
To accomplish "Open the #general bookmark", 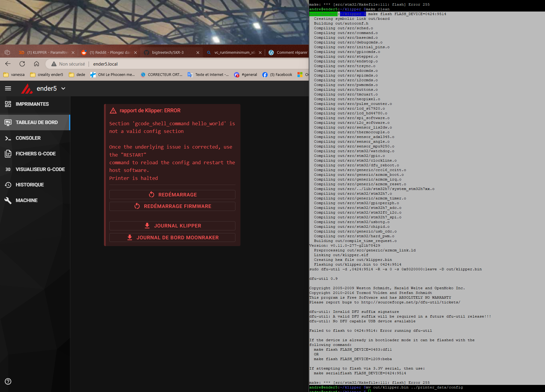I will coord(246,75).
